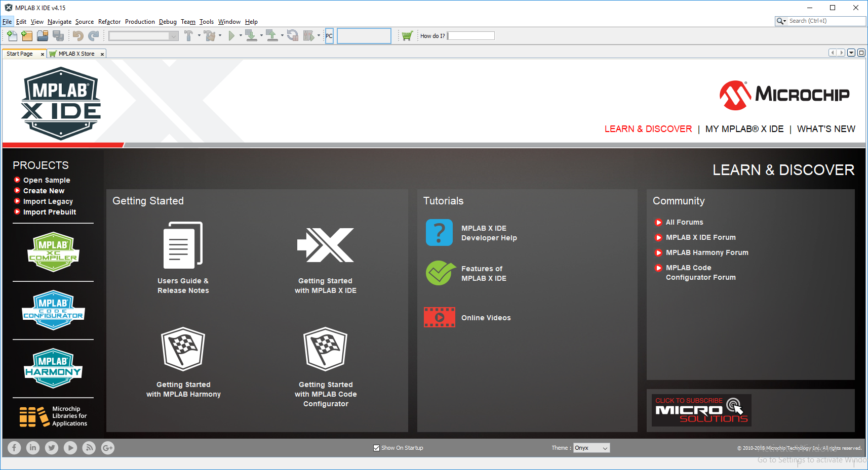The image size is (868, 470).
Task: Click the Run Project play icon
Action: point(231,35)
